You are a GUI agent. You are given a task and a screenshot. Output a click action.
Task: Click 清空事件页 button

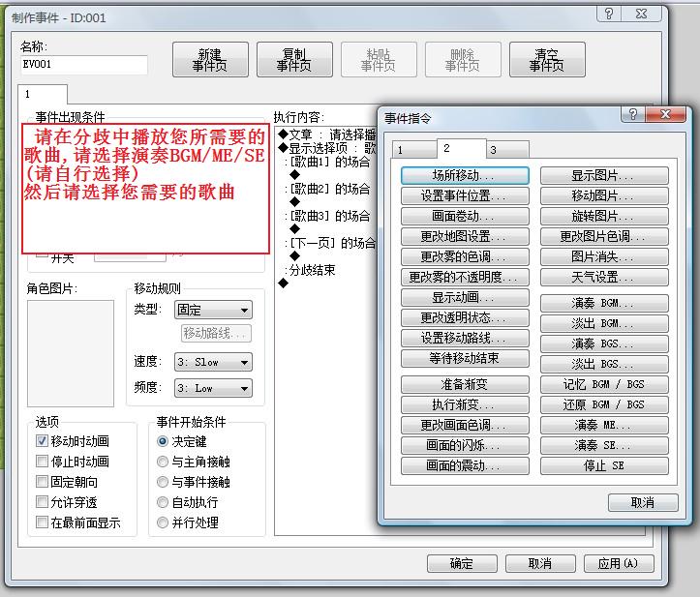tap(547, 60)
